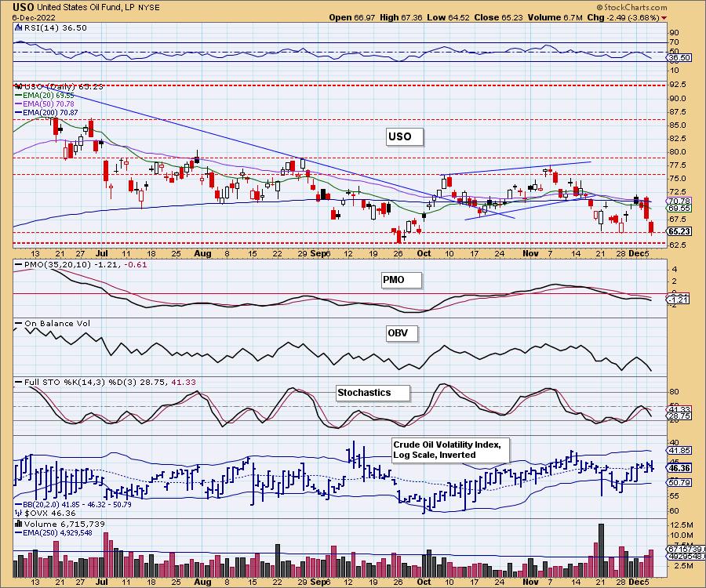Image resolution: width=706 pixels, height=588 pixels.
Task: Click the Low 64.52 header value
Action: 448,17
